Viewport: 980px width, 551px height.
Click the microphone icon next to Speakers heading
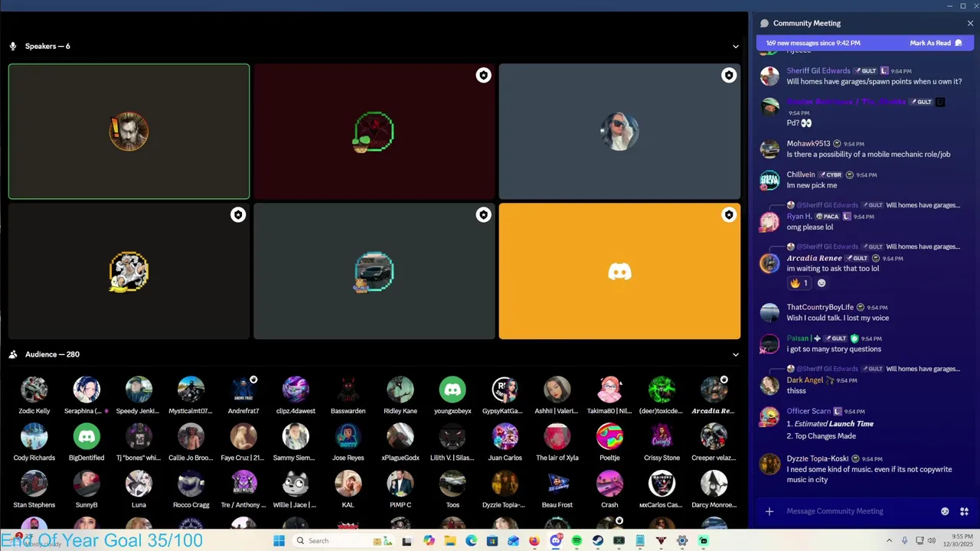[x=13, y=46]
